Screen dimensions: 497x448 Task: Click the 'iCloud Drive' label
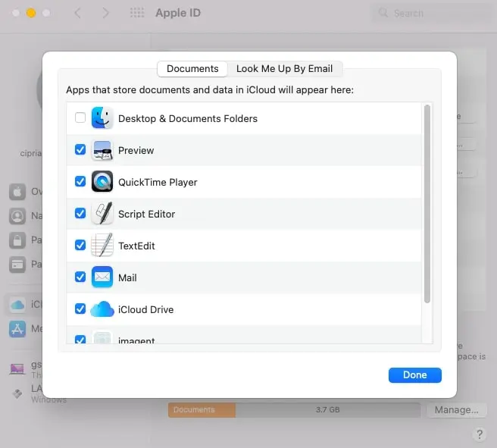[145, 309]
